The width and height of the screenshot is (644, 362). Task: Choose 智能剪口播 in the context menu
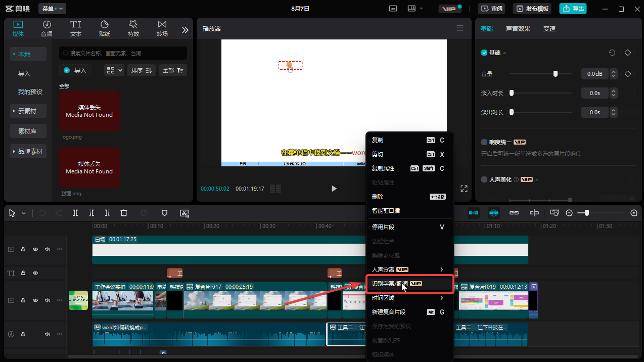409,211
